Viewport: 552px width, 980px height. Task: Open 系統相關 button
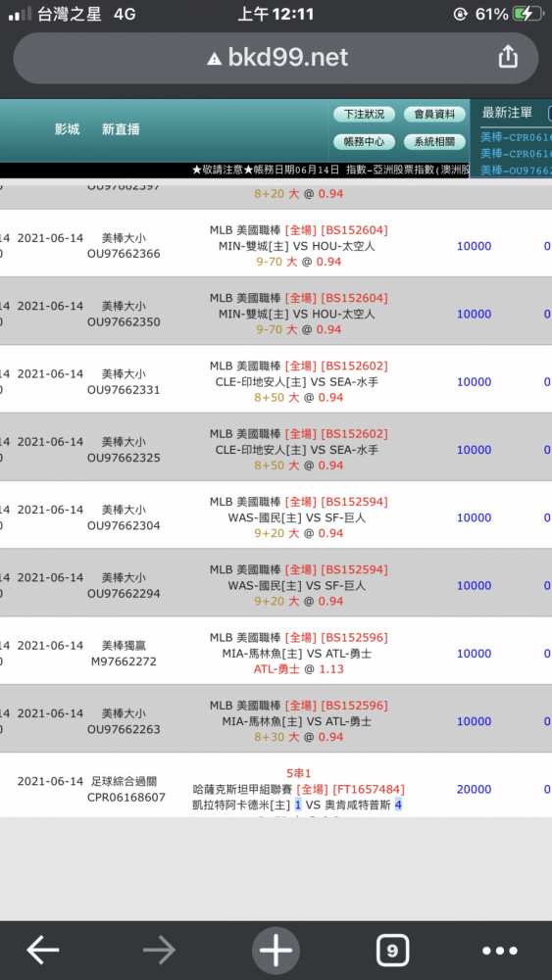[435, 142]
